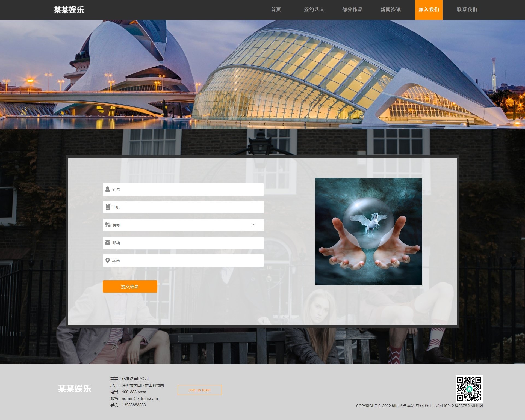Expand the 性别 dropdown chevron
The height and width of the screenshot is (420, 525).
253,225
